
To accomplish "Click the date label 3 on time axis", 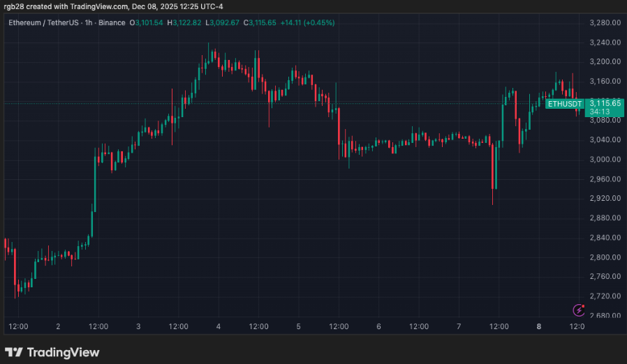I will (138, 326).
